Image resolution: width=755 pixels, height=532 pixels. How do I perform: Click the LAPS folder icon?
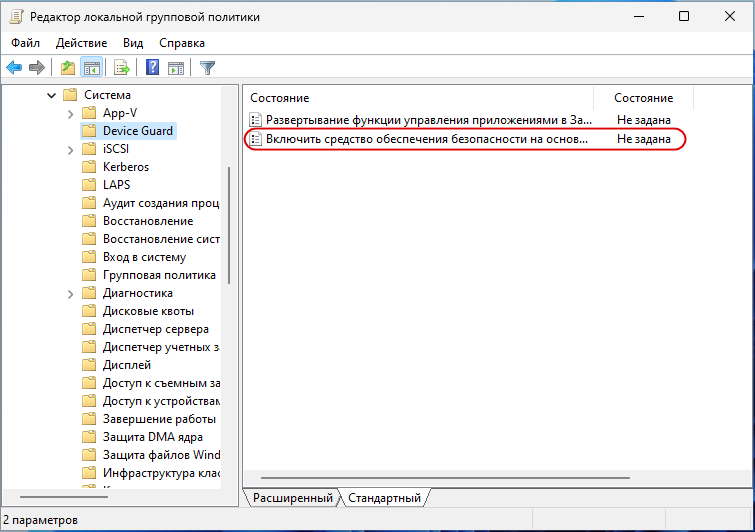coord(89,184)
